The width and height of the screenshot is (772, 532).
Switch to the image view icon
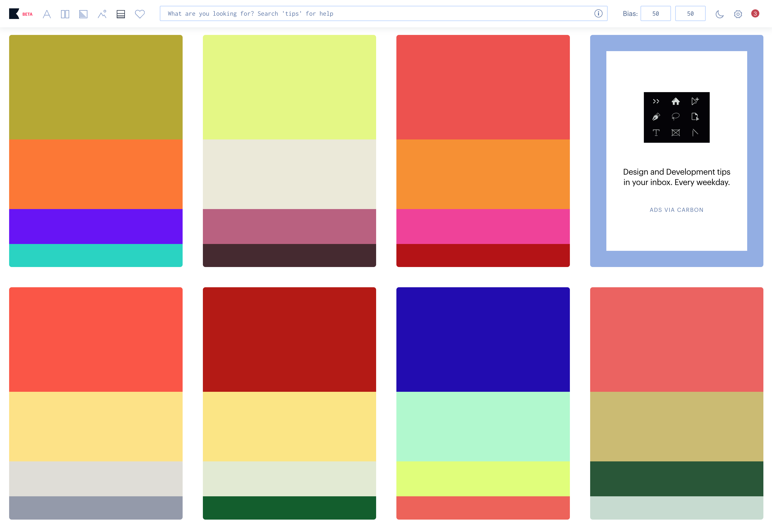click(x=102, y=14)
